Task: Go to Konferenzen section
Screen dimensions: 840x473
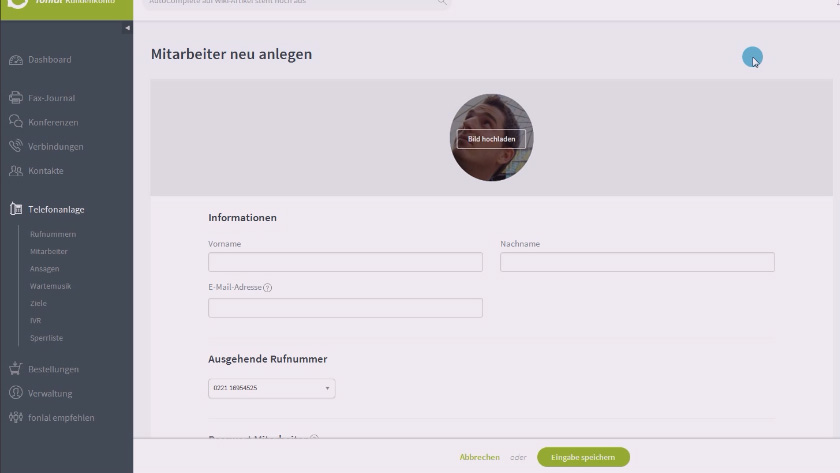Action: click(x=53, y=122)
